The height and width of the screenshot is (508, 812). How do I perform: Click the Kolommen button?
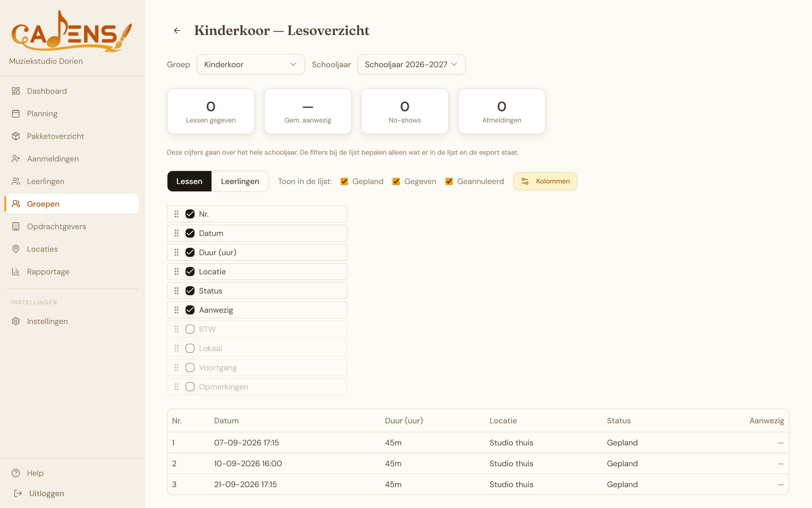pyautogui.click(x=545, y=181)
